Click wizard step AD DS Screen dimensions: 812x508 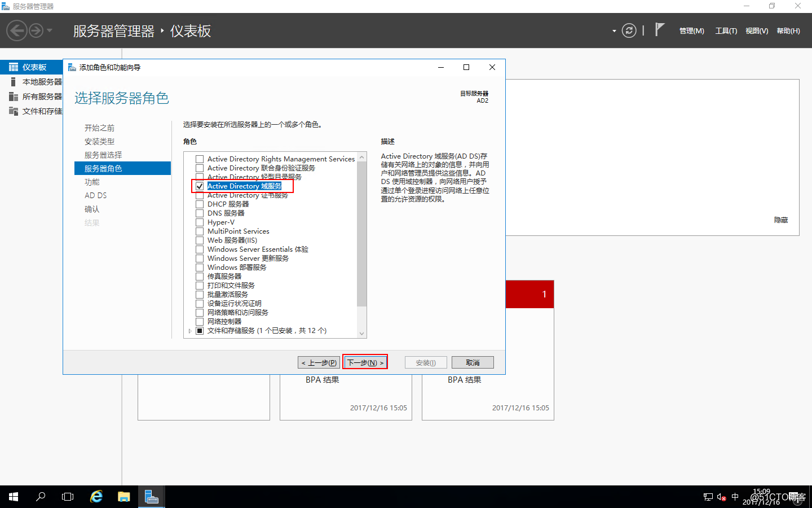pyautogui.click(x=95, y=195)
